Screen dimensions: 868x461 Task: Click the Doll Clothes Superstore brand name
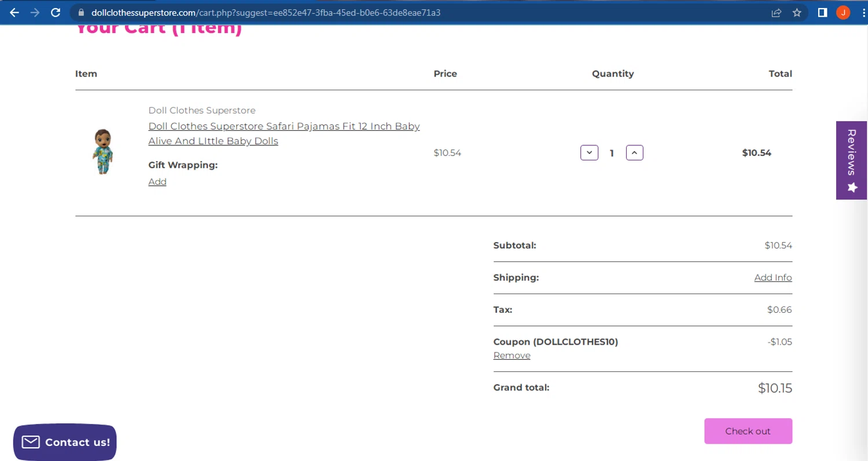tap(202, 110)
